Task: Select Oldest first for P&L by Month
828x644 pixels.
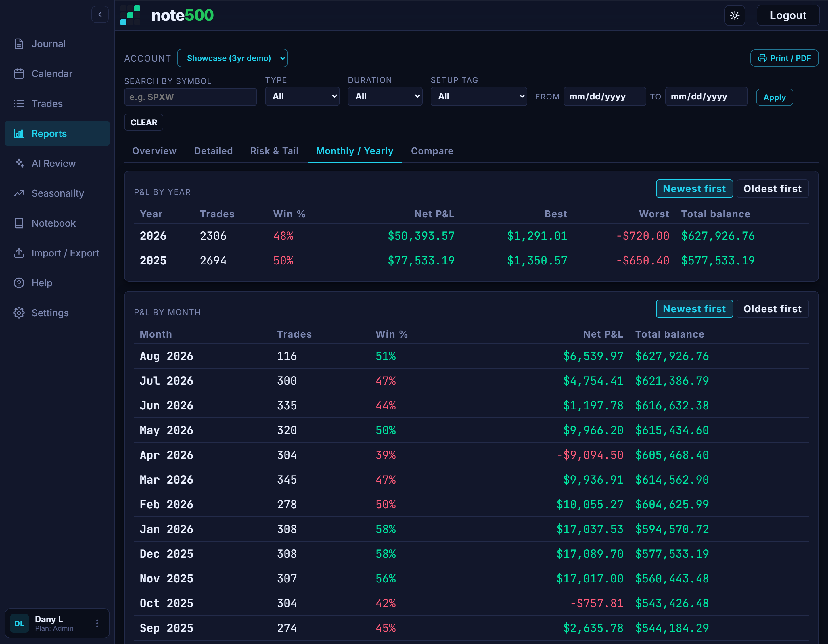Action: (x=772, y=309)
